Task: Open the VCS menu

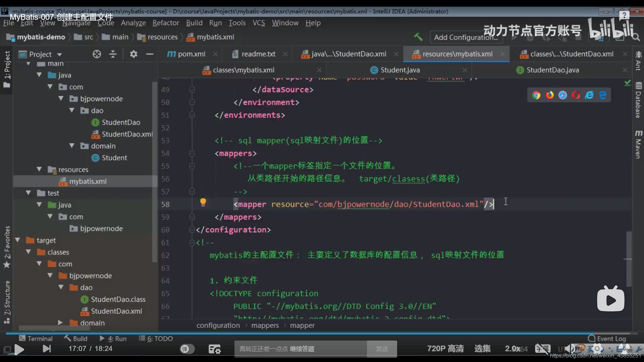Action: pos(259,23)
